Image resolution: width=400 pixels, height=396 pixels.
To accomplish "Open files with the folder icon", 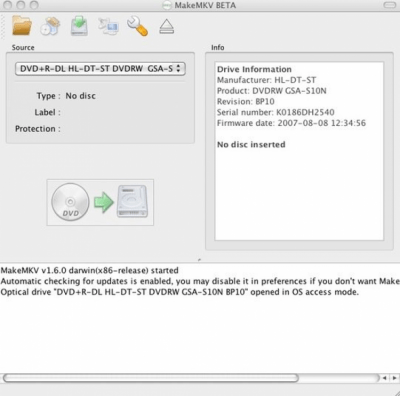I will [x=22, y=26].
